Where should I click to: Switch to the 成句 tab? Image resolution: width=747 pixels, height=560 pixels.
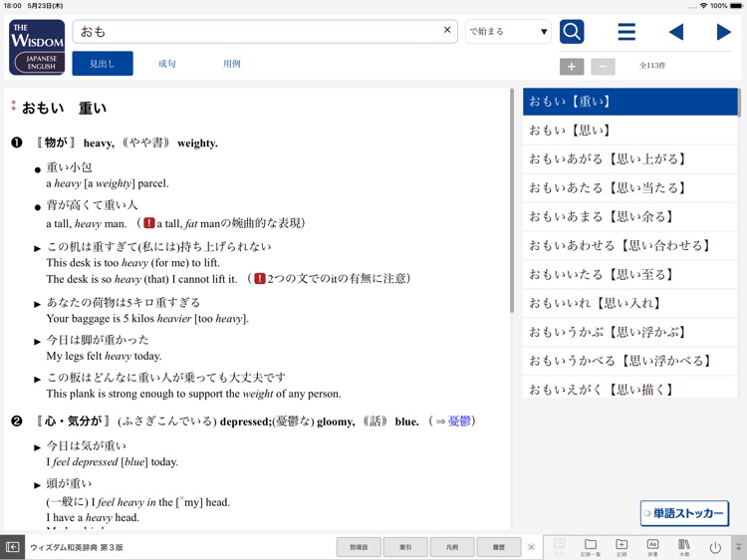[167, 64]
